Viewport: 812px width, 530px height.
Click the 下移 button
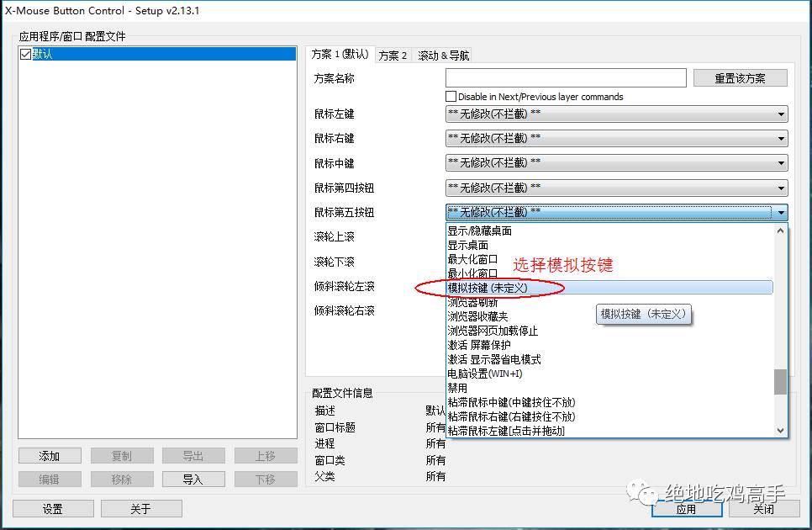tap(266, 480)
